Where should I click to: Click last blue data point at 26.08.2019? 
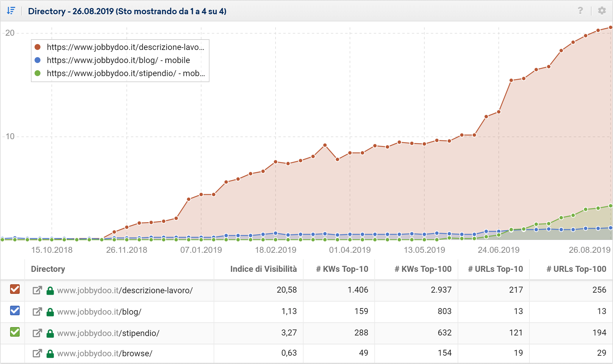coord(611,228)
